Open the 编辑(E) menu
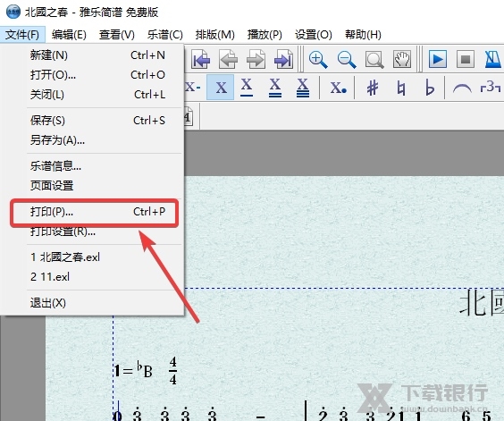The height and width of the screenshot is (421, 504). pyautogui.click(x=69, y=35)
